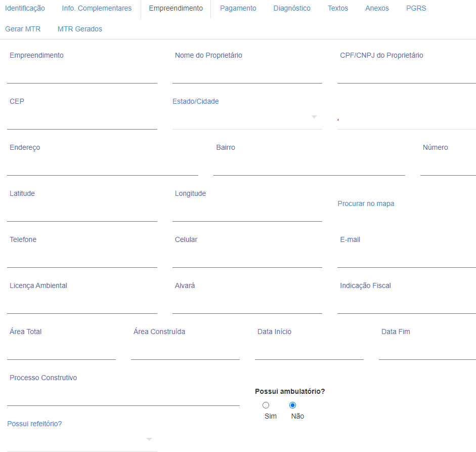
Task: Click the Nome do Proprietário field
Action: click(x=247, y=73)
